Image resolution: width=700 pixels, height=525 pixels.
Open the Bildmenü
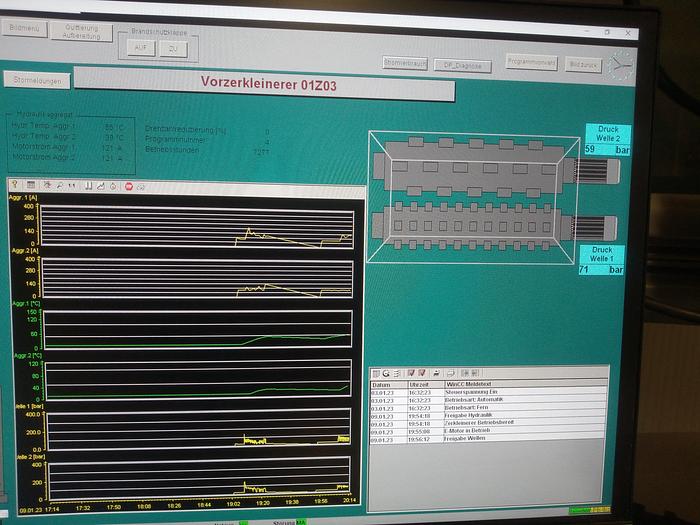(x=24, y=31)
